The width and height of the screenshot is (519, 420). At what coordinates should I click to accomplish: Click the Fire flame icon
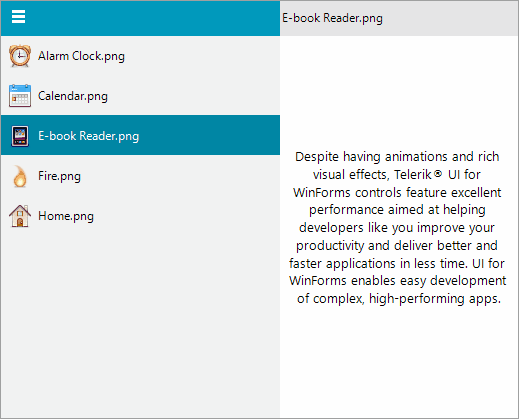(x=20, y=176)
